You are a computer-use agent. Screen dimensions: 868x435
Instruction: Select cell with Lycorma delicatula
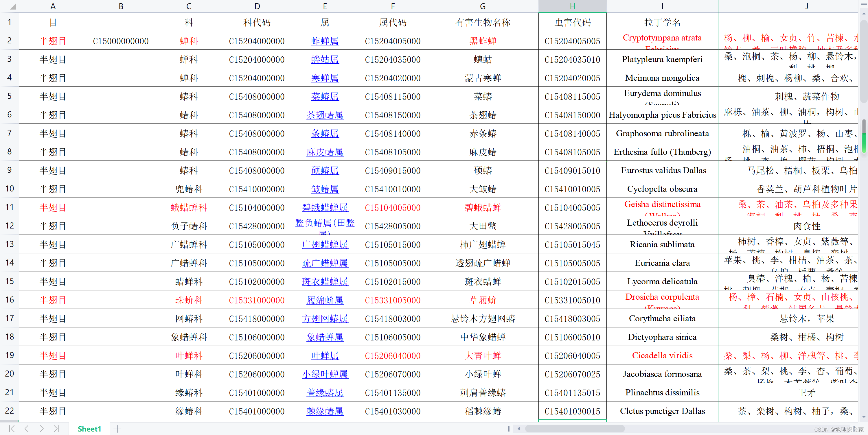[x=662, y=282]
